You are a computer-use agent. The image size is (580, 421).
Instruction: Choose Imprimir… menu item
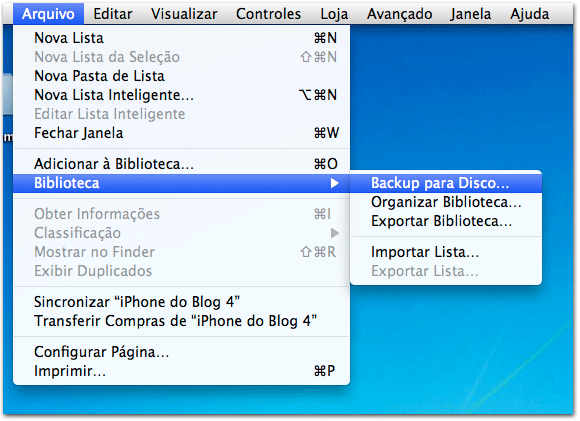[181, 371]
